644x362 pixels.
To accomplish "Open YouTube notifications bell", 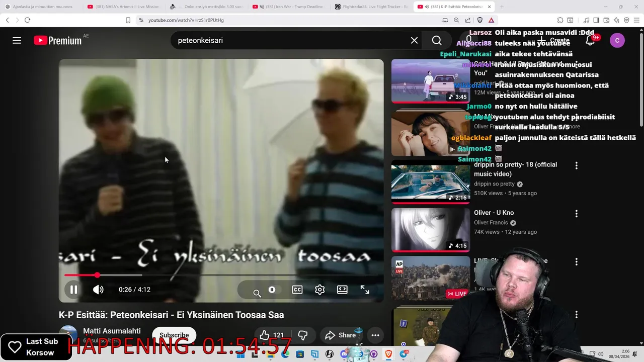I will coord(590,40).
